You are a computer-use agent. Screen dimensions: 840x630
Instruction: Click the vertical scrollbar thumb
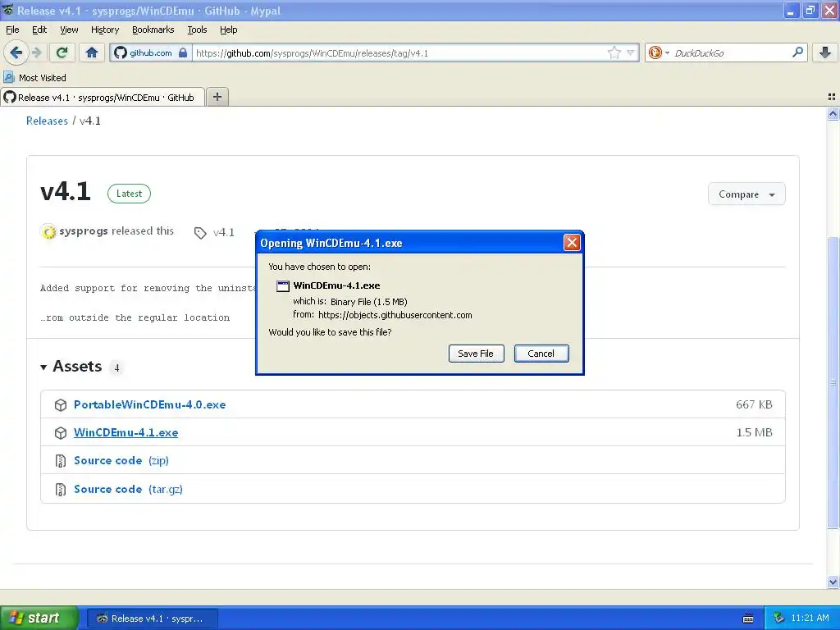(x=833, y=381)
